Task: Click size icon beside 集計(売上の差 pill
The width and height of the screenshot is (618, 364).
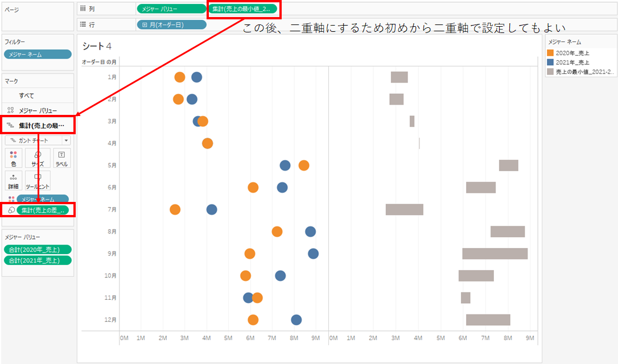Action: (11, 210)
